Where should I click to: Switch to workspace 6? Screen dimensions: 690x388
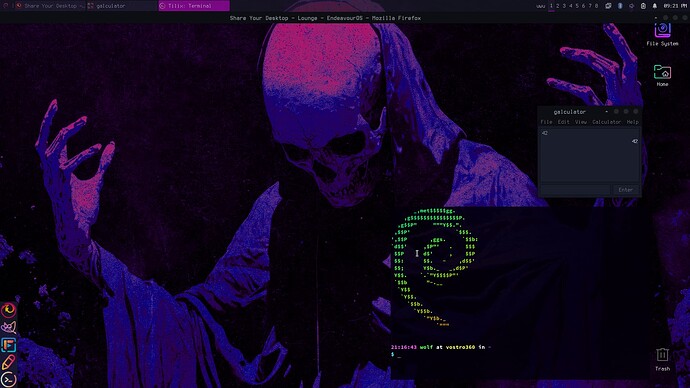[584, 6]
